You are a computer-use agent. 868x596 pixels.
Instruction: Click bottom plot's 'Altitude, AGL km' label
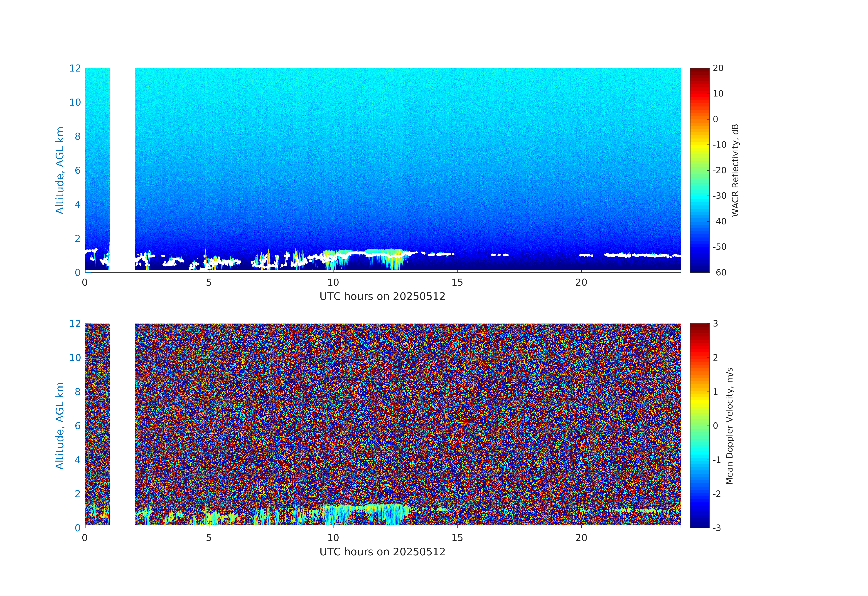point(60,426)
